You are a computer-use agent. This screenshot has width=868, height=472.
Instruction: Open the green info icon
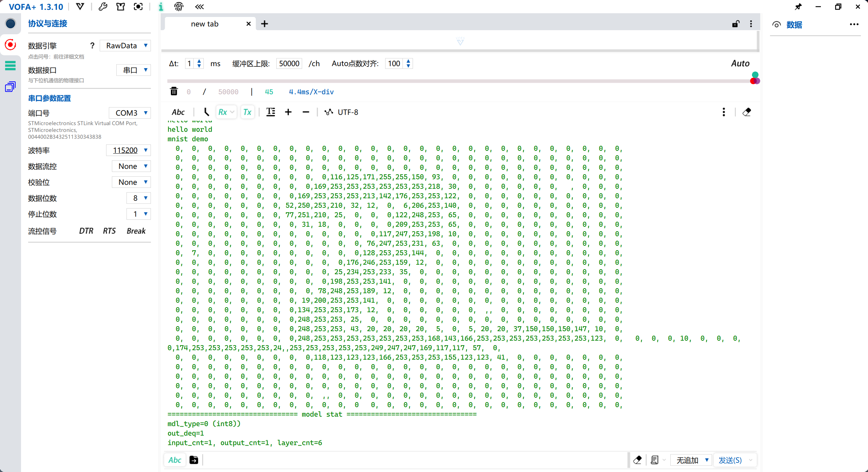click(161, 6)
